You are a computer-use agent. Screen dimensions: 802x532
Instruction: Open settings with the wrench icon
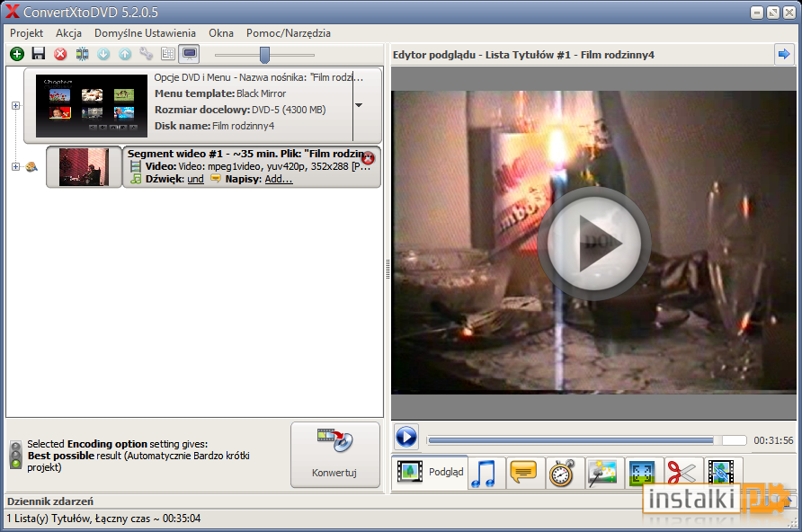pyautogui.click(x=147, y=54)
